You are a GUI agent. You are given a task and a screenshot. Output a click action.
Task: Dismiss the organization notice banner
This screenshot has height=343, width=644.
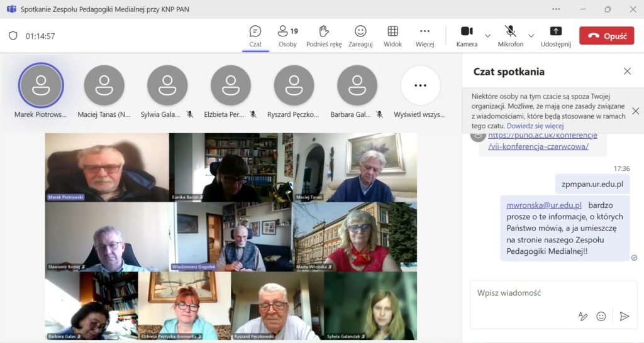635,111
